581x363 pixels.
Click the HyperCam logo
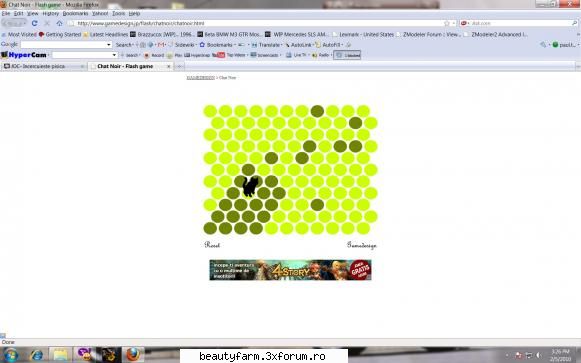24,55
